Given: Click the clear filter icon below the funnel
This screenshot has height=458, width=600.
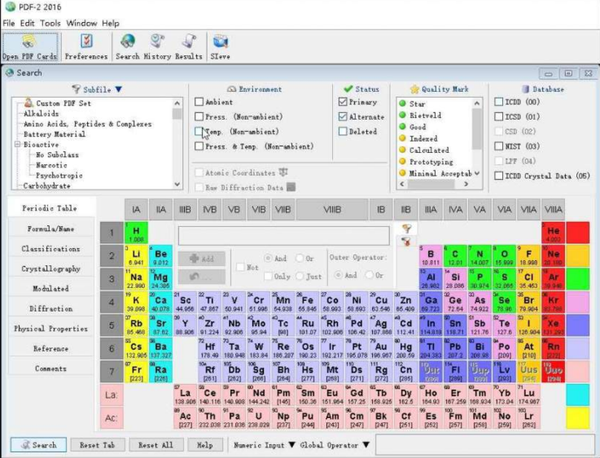Looking at the screenshot, I should click(x=406, y=241).
